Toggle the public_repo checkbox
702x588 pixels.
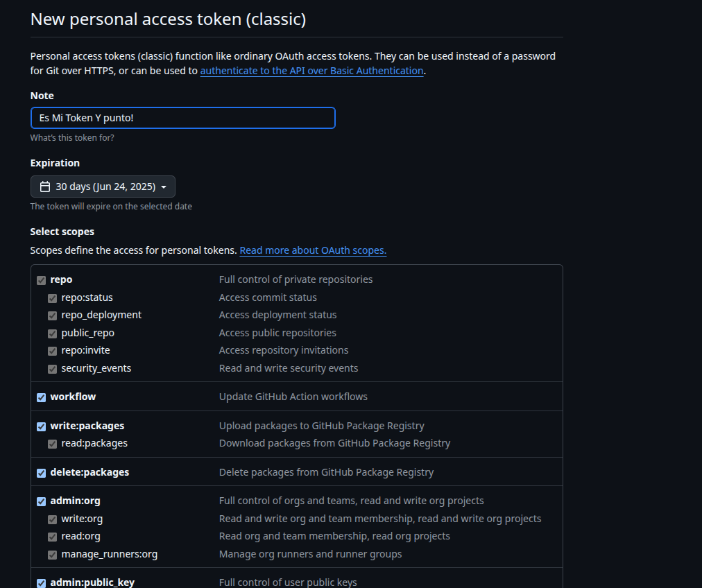53,334
